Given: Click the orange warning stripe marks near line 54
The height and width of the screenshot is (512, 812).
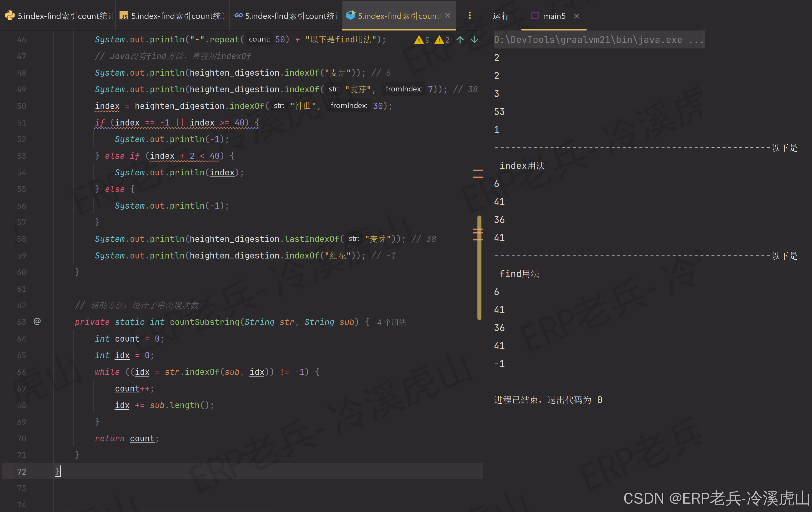Looking at the screenshot, I should coord(478,173).
